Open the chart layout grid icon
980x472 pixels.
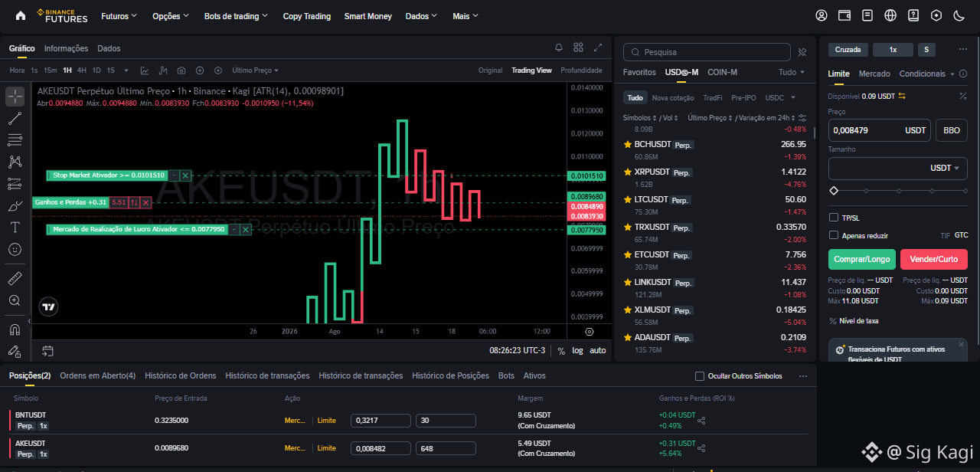(578, 48)
